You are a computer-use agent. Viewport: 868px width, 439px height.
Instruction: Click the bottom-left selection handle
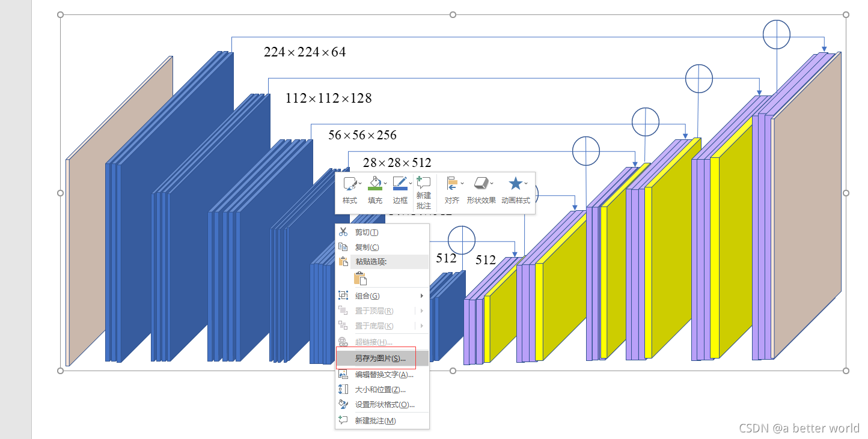pyautogui.click(x=60, y=371)
